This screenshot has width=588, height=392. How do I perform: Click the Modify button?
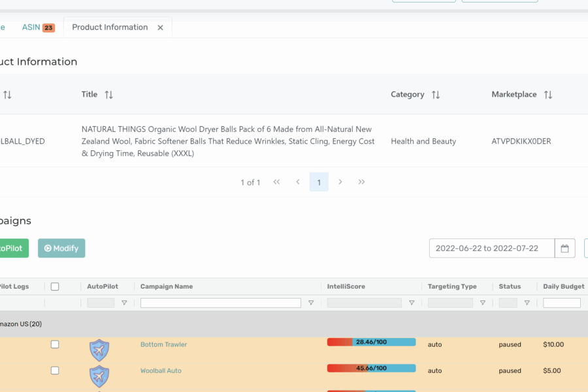click(61, 248)
